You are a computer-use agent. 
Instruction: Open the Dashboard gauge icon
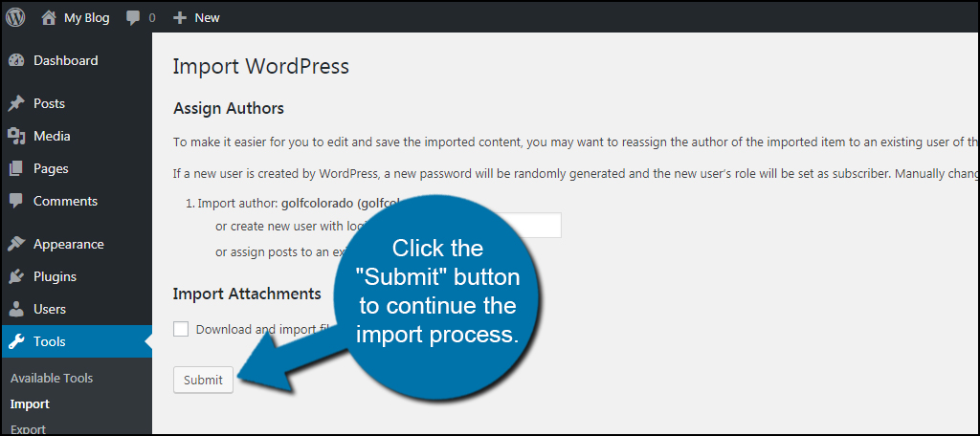(x=15, y=60)
